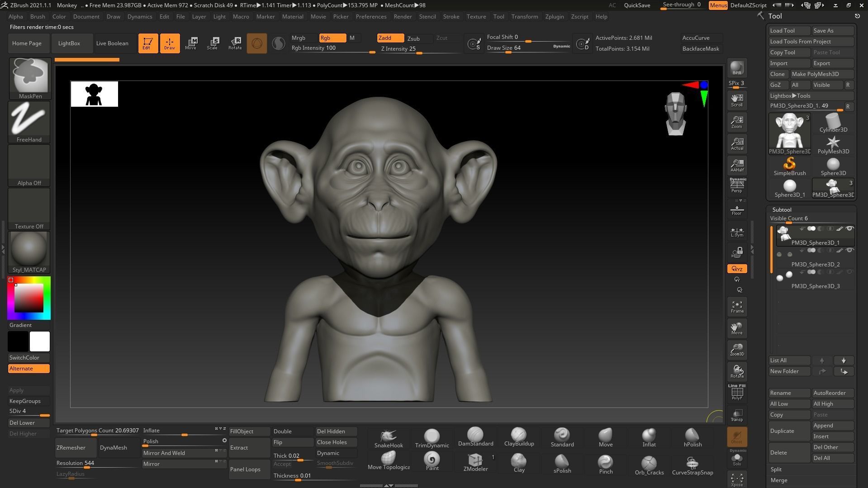Toggle Edit mode button
Viewport: 868px width, 488px height.
[148, 43]
